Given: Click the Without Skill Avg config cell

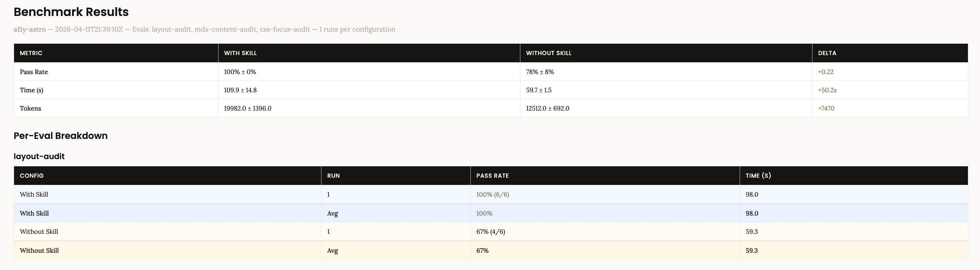Looking at the screenshot, I should point(167,250).
